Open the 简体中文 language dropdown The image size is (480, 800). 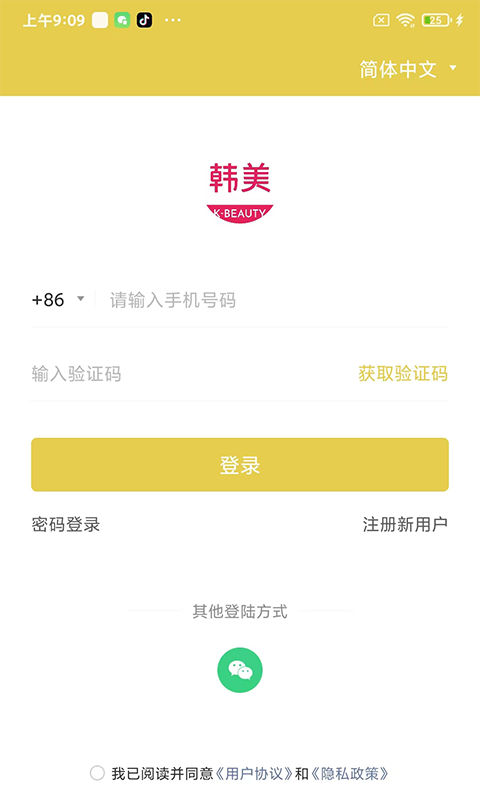point(407,69)
